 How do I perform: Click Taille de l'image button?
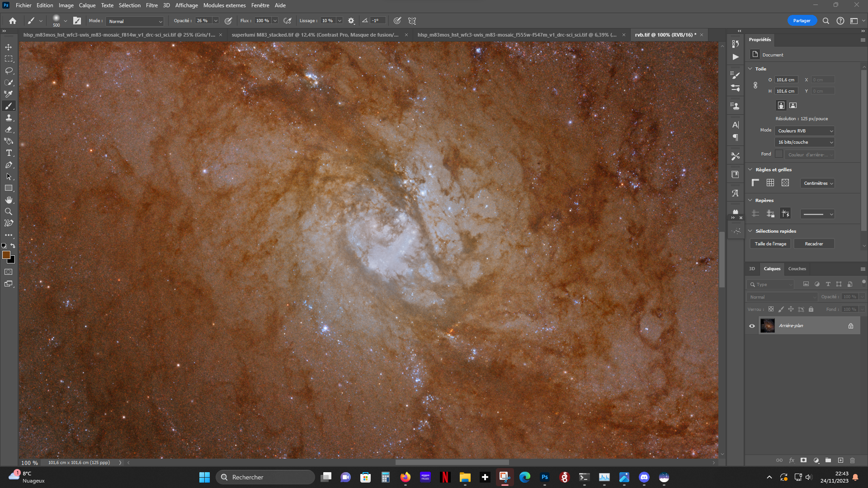770,244
